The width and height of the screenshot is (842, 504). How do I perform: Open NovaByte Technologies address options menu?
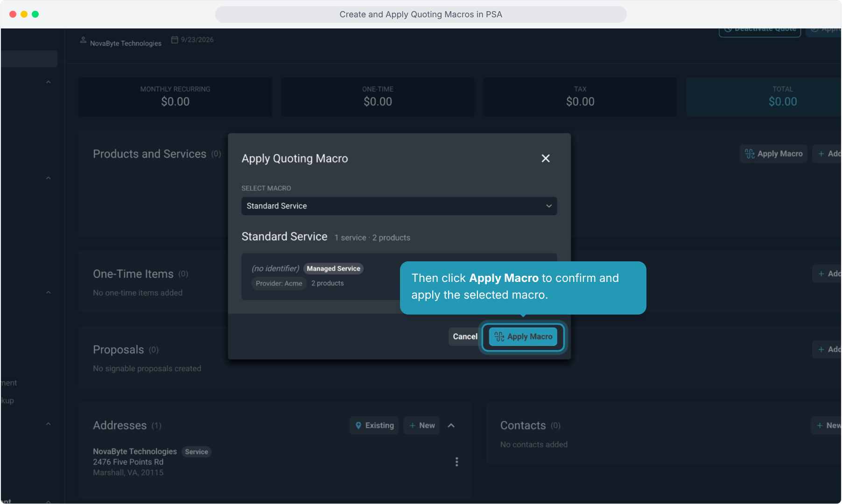point(456,462)
